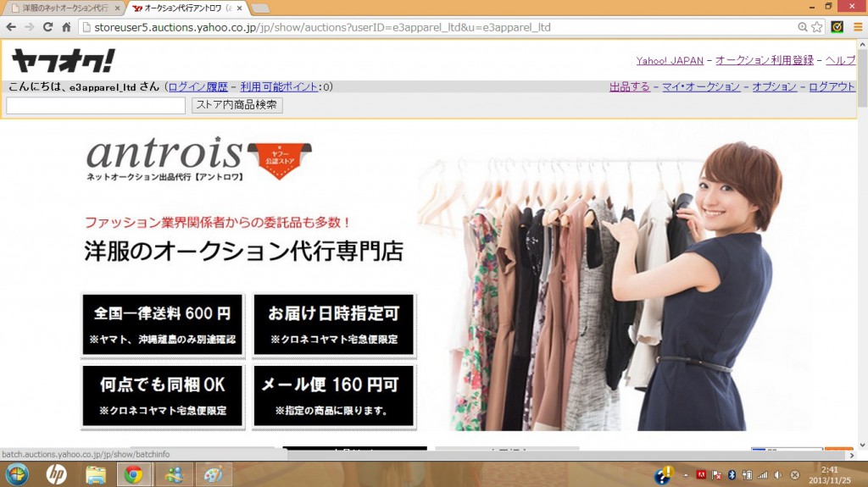This screenshot has height=487, width=868.
Task: Open the Paint taskbar icon
Action: pyautogui.click(x=214, y=474)
